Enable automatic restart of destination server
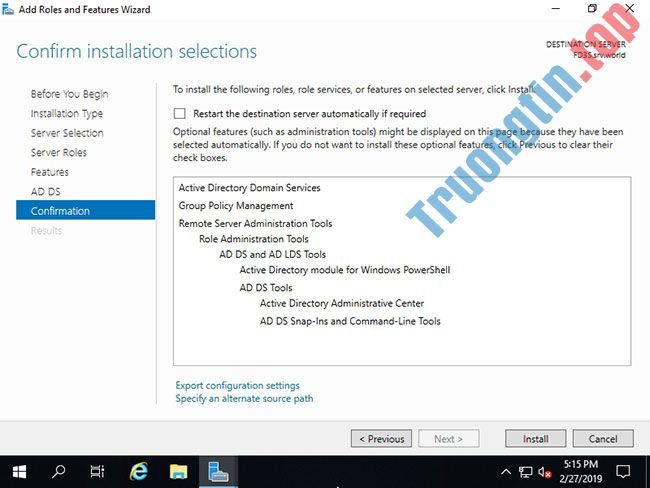Screen dimensions: 650x488 tap(179, 114)
